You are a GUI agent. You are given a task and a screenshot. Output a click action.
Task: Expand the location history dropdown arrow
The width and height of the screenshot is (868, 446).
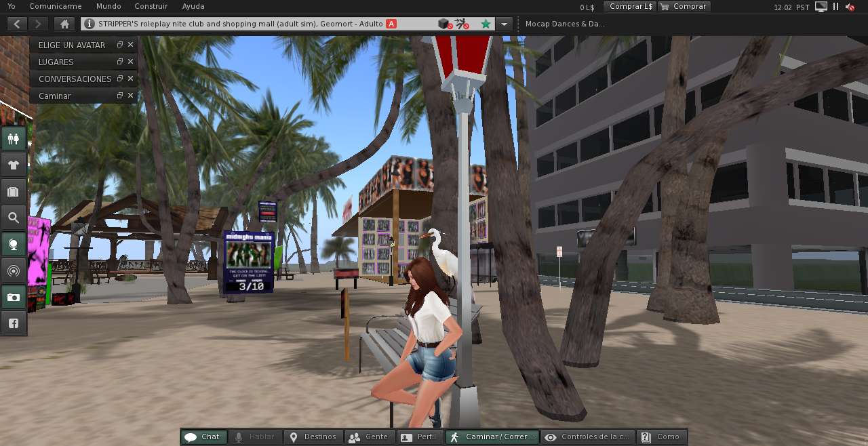(504, 24)
